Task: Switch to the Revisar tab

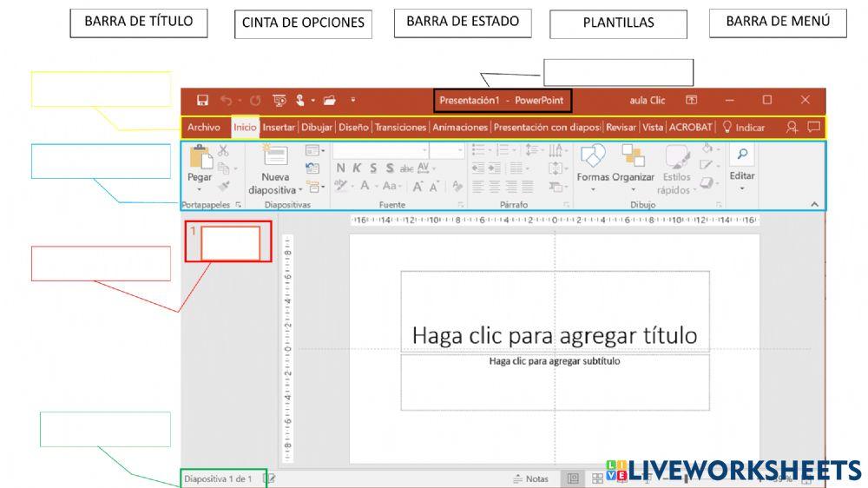Action: click(621, 127)
